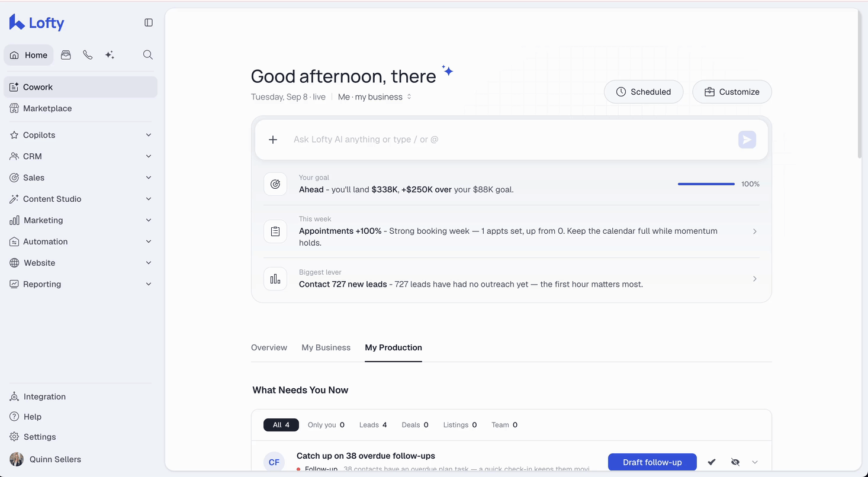Click the plus icon in the Lofty AI prompt box
Screen dimensions: 868x477
click(x=273, y=140)
